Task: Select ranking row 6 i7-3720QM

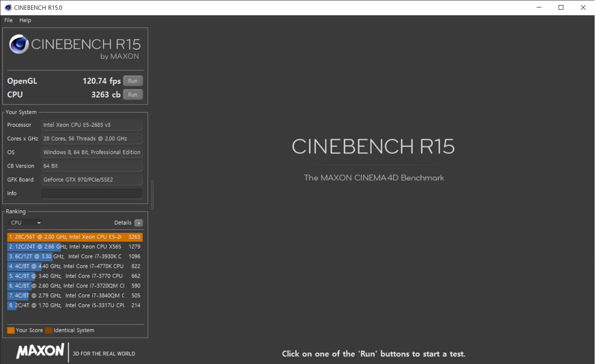Action: (75, 286)
